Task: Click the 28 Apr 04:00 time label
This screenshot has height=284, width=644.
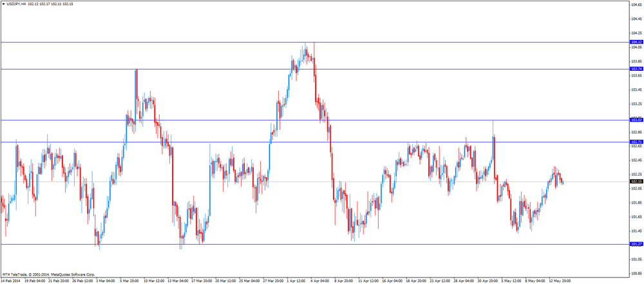Action: [x=464, y=281]
